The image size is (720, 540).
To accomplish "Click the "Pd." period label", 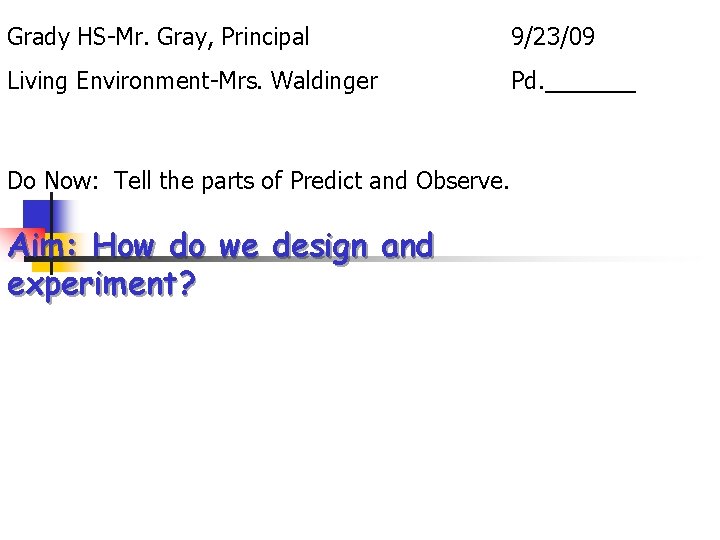I will pos(527,81).
